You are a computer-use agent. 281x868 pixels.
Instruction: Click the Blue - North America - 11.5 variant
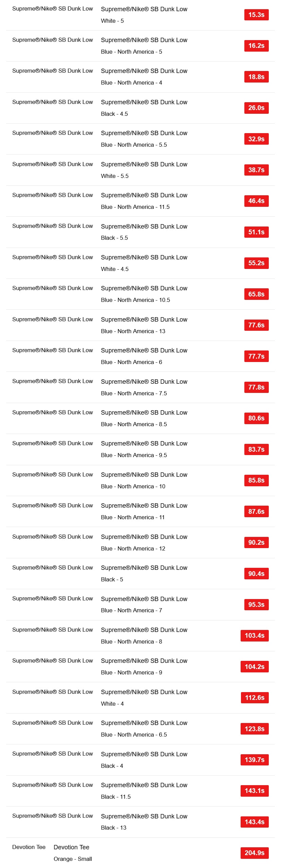(135, 207)
